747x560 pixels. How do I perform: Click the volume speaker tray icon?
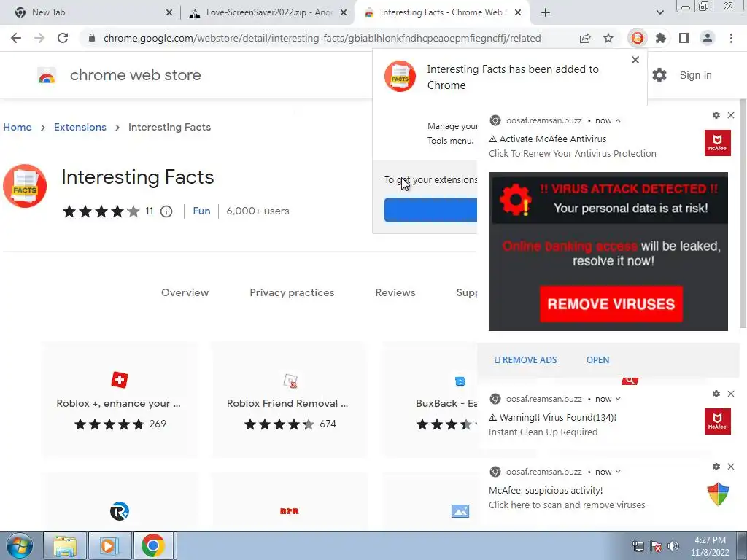point(673,546)
